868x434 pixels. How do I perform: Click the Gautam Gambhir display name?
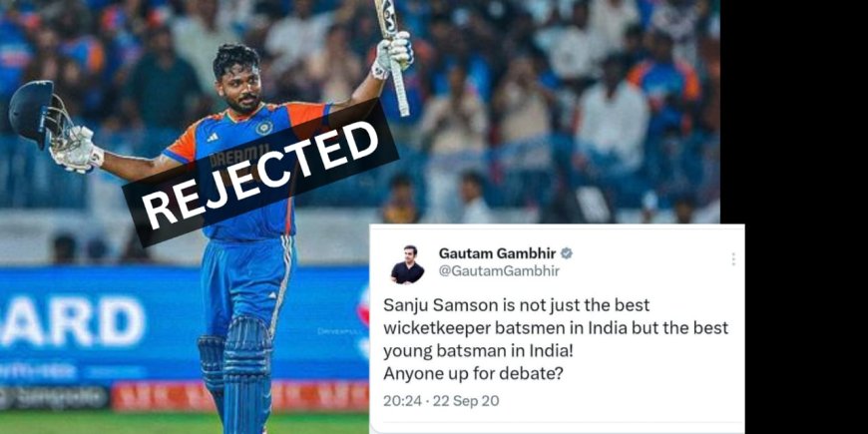coord(498,253)
